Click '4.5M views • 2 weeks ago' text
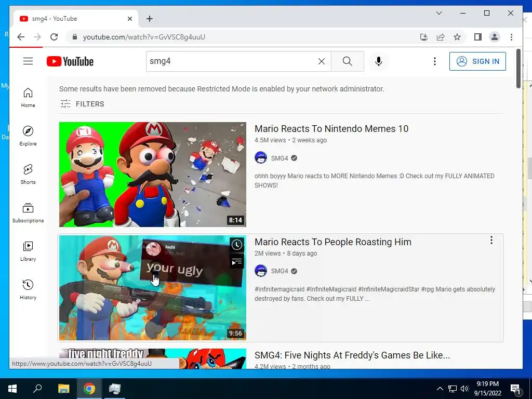 tap(291, 140)
